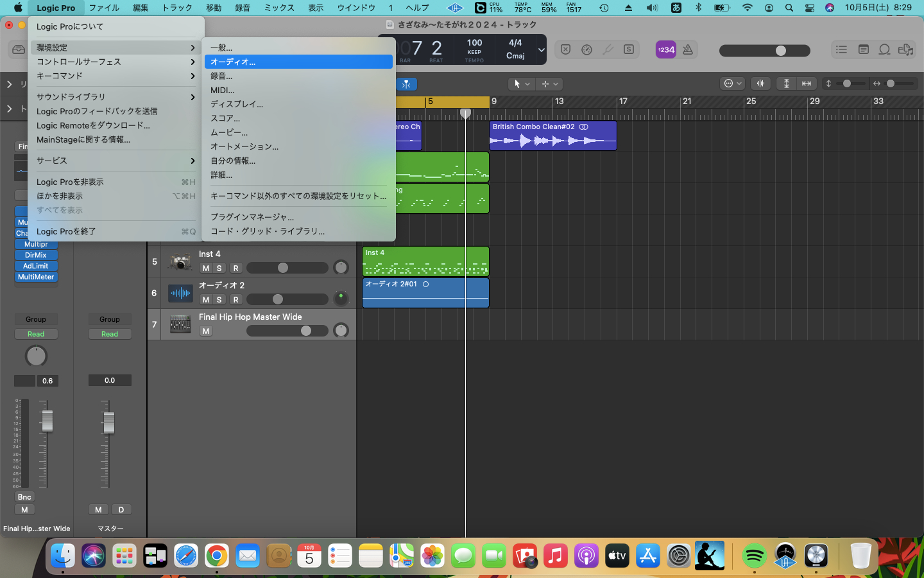Mute the Final Hip Hop Master Wide track
Image resolution: width=924 pixels, height=578 pixels.
(205, 331)
